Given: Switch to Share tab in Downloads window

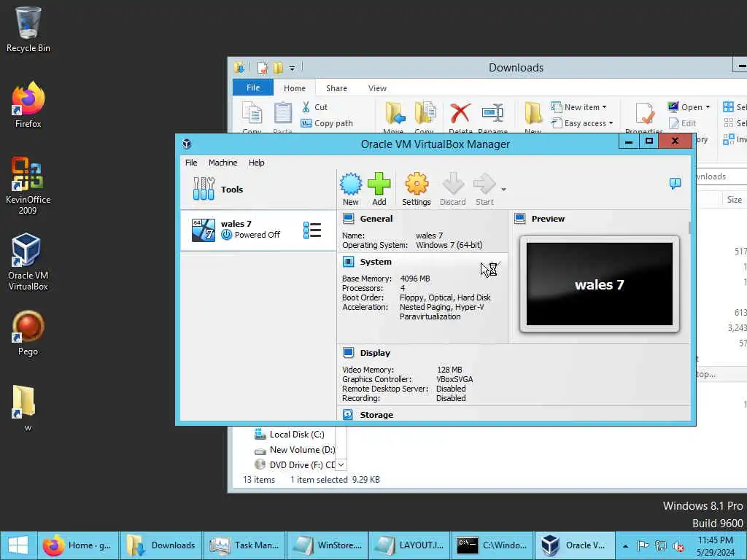Looking at the screenshot, I should pyautogui.click(x=336, y=88).
